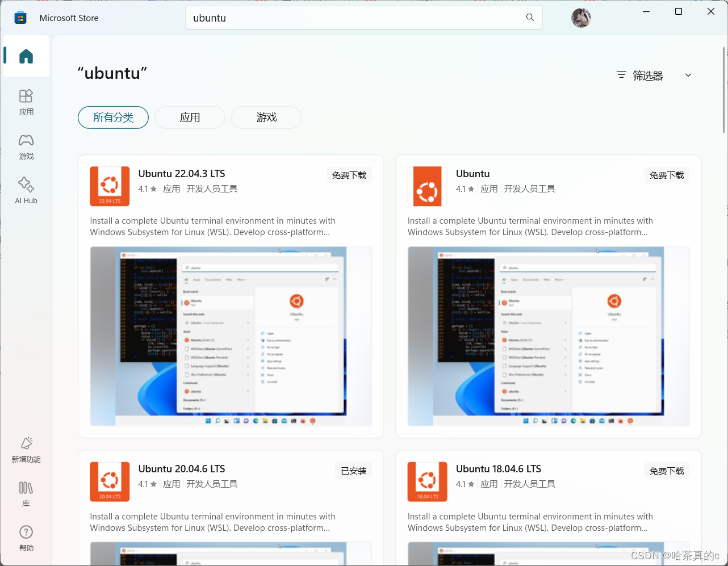728x566 pixels.
Task: Click the description text of Ubuntu 18.04.6 LTS
Action: tap(530, 522)
